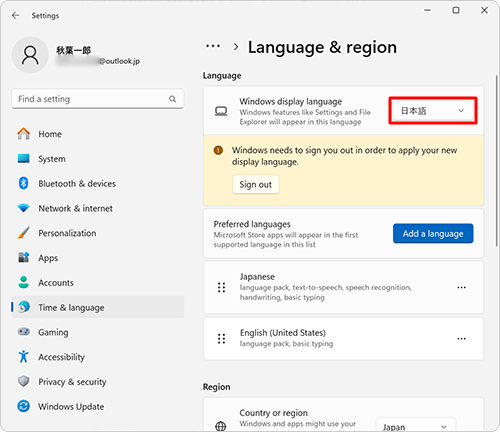This screenshot has height=432, width=500.
Task: Click the Apps icon in sidebar
Action: pyautogui.click(x=23, y=258)
